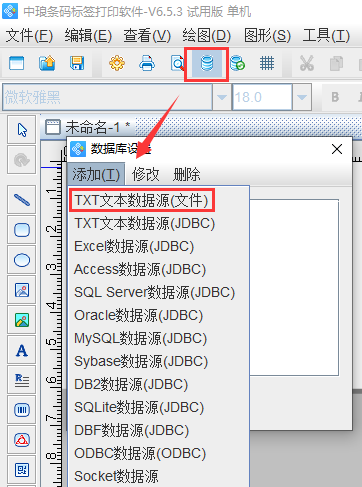Image resolution: width=362 pixels, height=487 pixels.
Task: Switch to the 未命名-1 document tab
Action: 88,127
